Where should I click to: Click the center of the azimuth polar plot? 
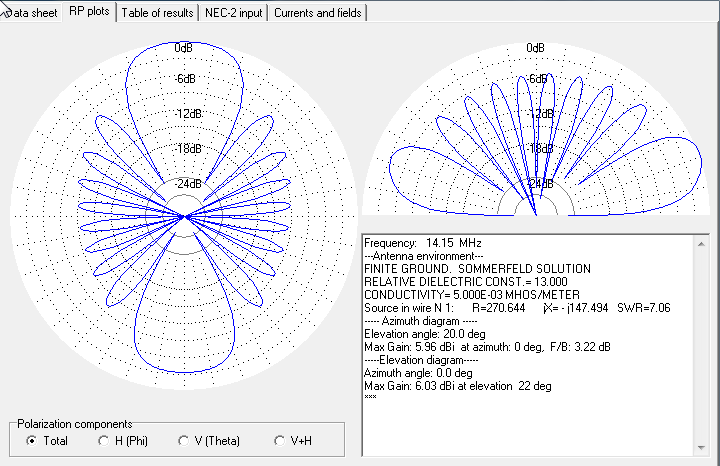click(x=184, y=216)
